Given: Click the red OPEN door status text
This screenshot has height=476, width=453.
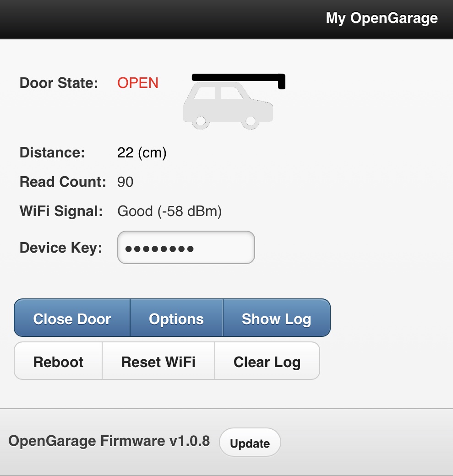Looking at the screenshot, I should point(138,83).
